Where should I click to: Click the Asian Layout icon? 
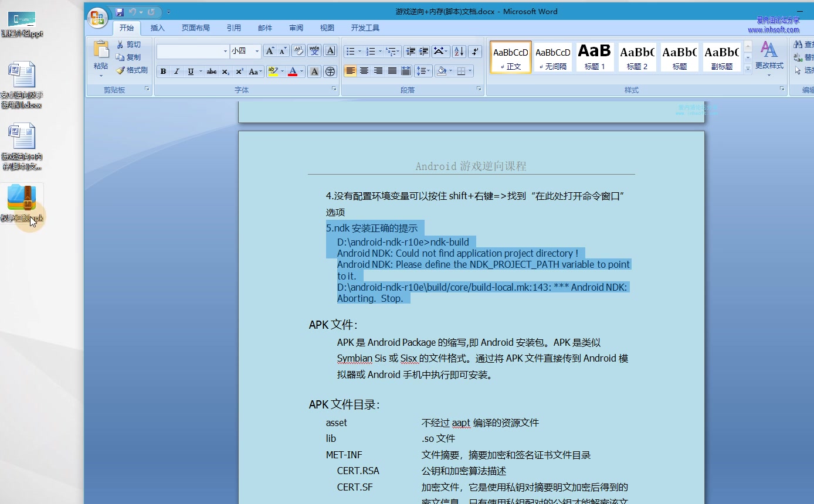[441, 51]
